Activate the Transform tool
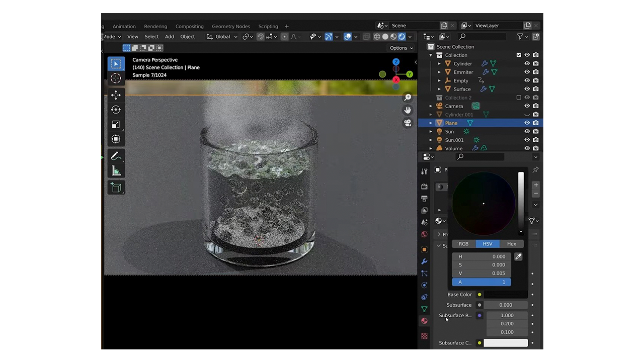Screen dimensions: 644x362 pyautogui.click(x=116, y=139)
